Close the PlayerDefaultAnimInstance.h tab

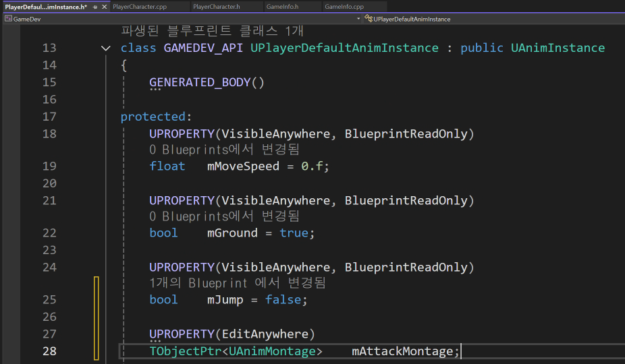105,7
